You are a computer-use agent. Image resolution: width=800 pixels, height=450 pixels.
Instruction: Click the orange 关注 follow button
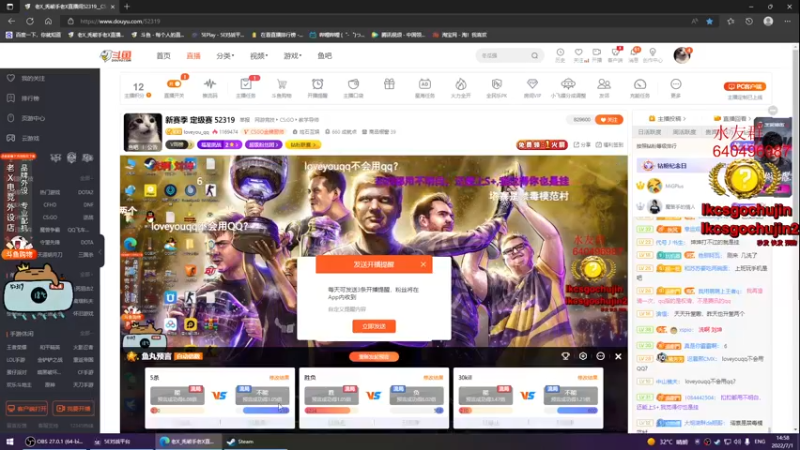pos(609,119)
